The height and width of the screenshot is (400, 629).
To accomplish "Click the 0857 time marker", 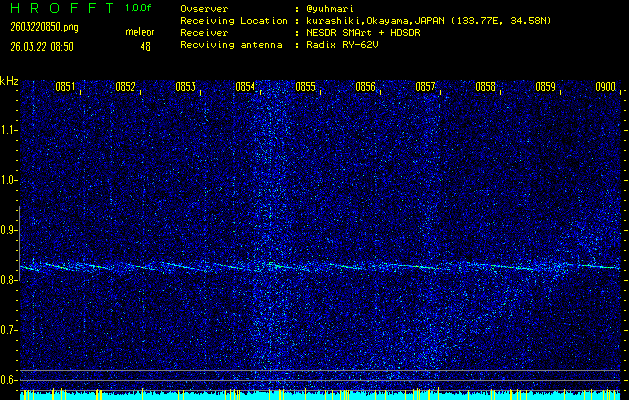I will [x=425, y=87].
